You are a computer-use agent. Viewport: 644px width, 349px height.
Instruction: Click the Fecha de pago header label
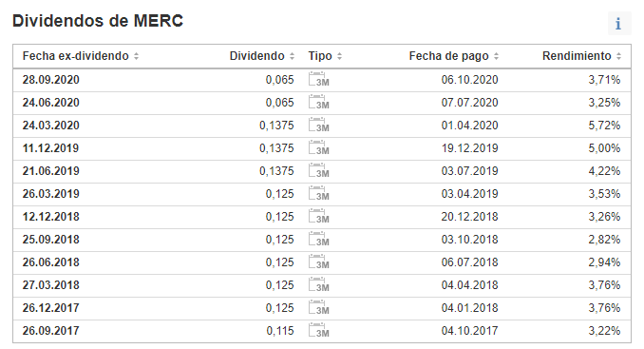point(449,56)
